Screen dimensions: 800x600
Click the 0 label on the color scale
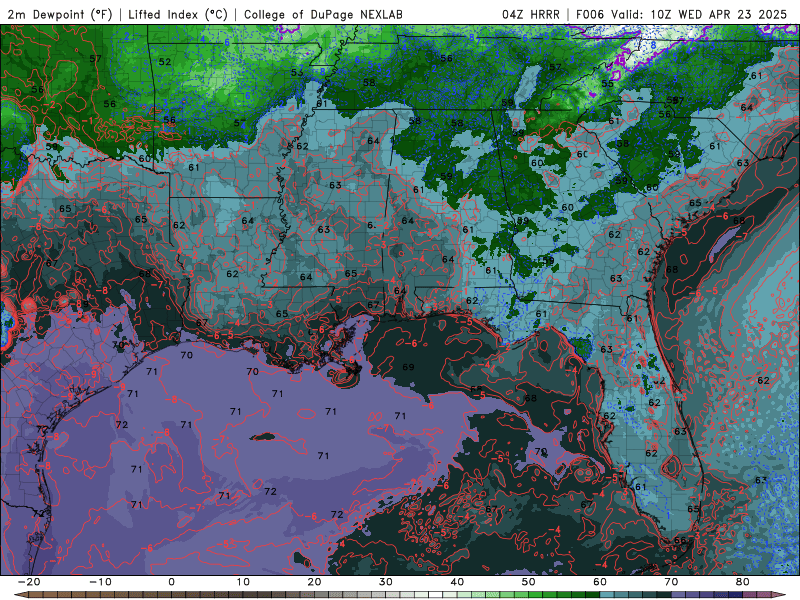(x=171, y=582)
